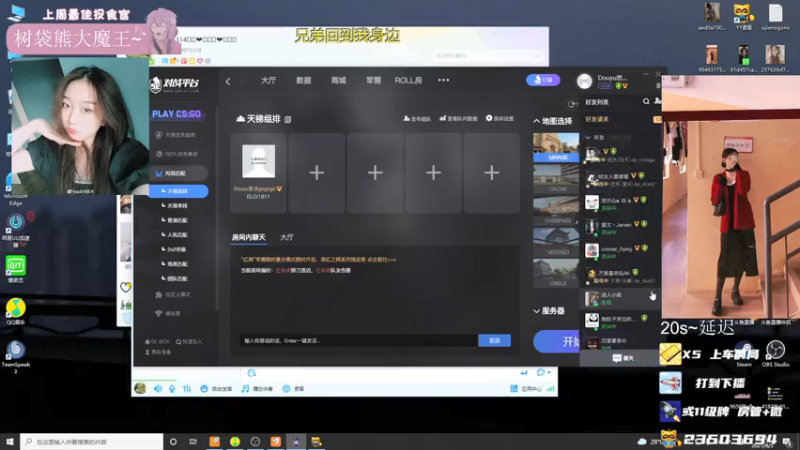This screenshot has height=450, width=800.
Task: Click the blue subscribe button near avatar
Action: tap(543, 80)
